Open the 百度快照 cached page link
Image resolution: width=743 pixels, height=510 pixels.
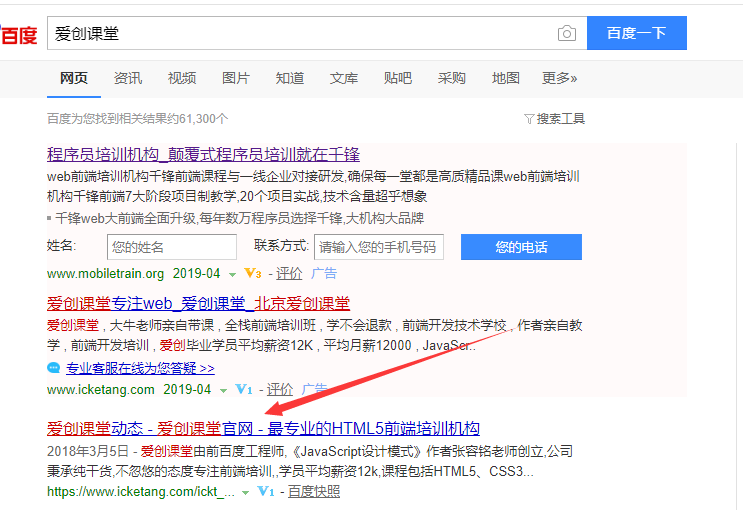point(314,492)
